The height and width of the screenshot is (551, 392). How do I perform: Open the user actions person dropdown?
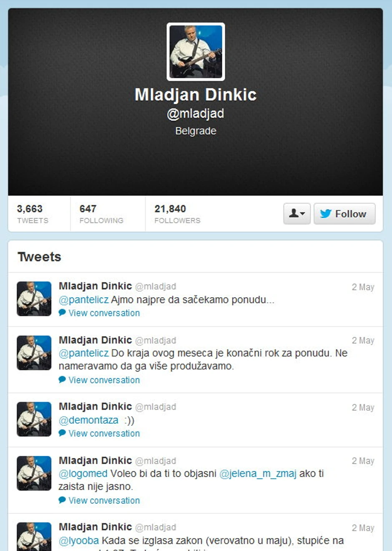[297, 214]
